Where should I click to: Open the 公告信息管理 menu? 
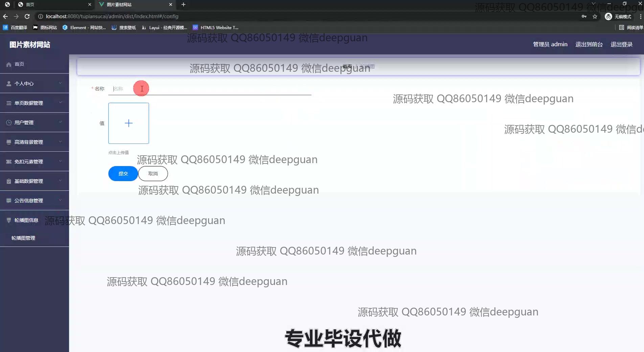tap(34, 201)
